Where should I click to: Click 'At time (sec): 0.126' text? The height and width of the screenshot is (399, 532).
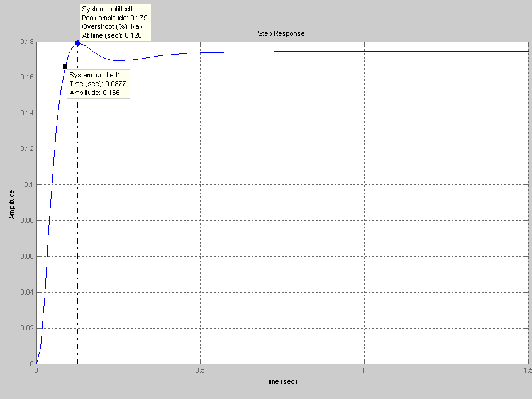point(112,35)
